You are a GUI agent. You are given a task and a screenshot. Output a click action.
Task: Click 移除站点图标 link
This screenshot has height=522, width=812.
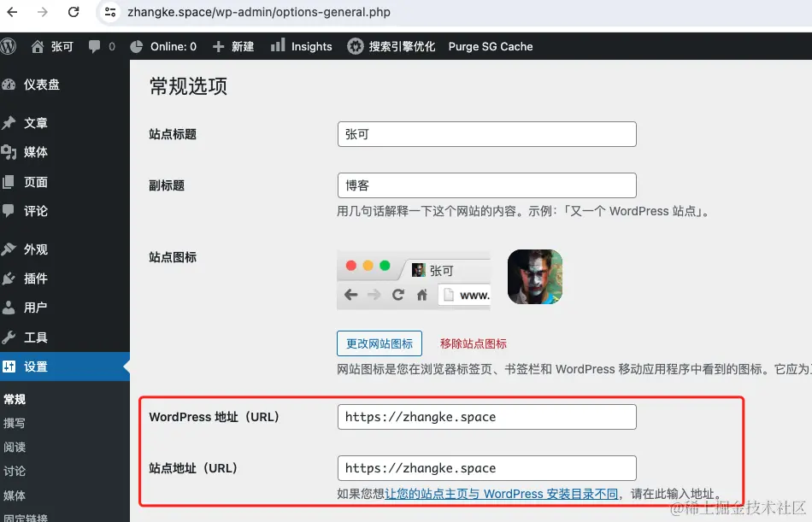[474, 343]
